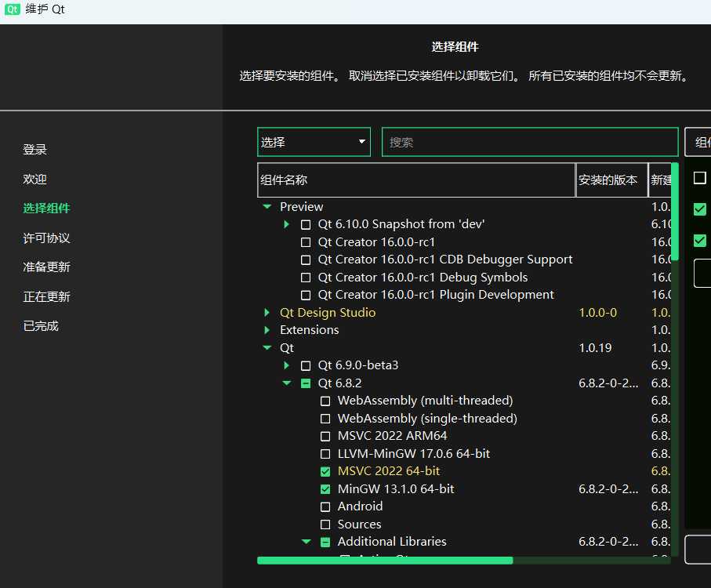
Task: Sort by 安装的版本 column header
Action: click(611, 180)
